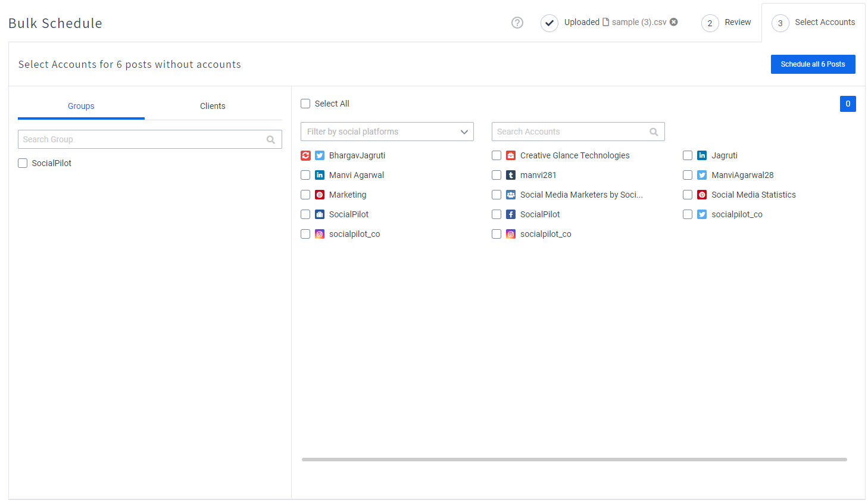Tick Social Media Statistics checkbox

(688, 195)
